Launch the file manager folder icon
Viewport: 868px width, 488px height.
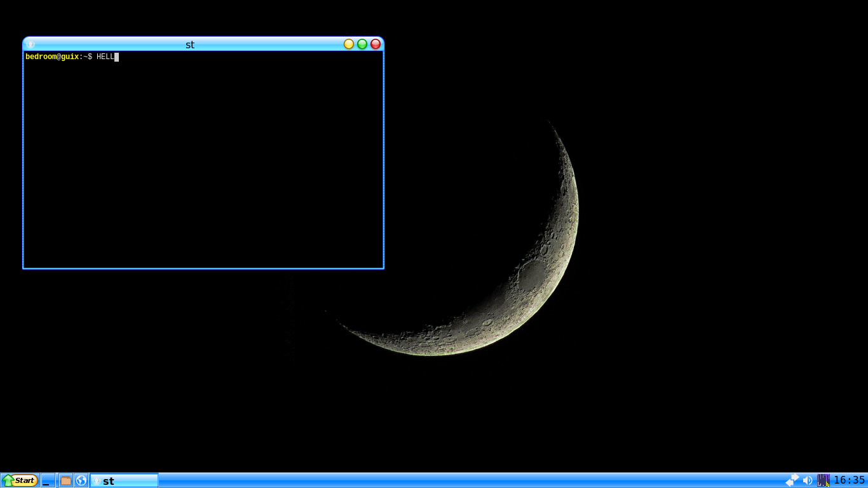(66, 480)
